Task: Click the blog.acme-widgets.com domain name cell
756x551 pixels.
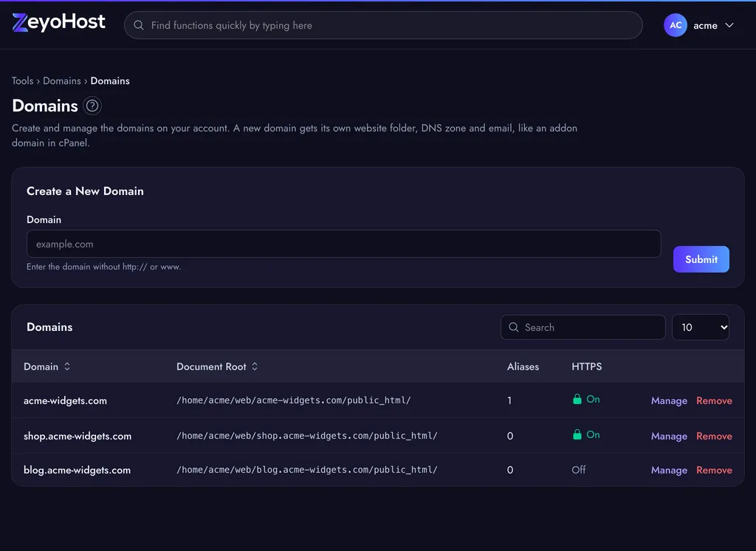Action: (77, 470)
